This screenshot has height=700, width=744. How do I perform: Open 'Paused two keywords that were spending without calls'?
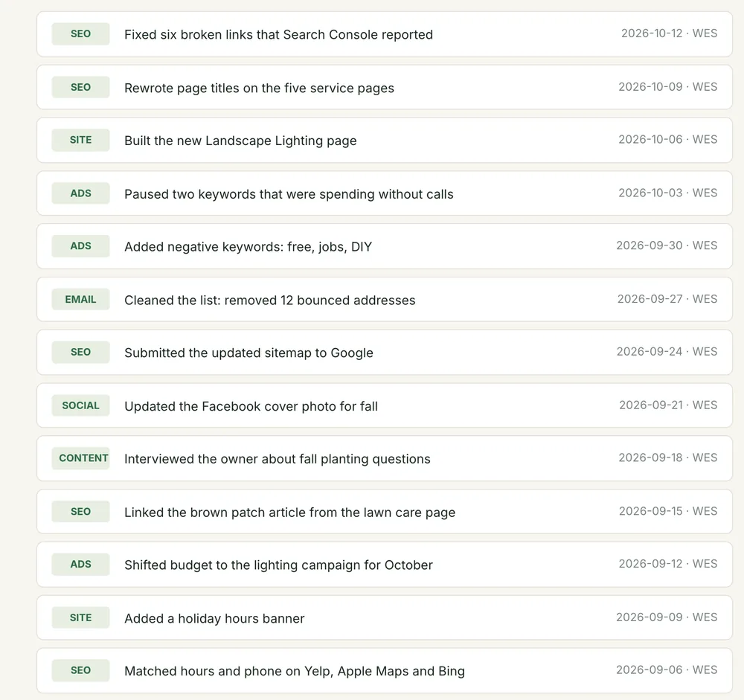(289, 195)
